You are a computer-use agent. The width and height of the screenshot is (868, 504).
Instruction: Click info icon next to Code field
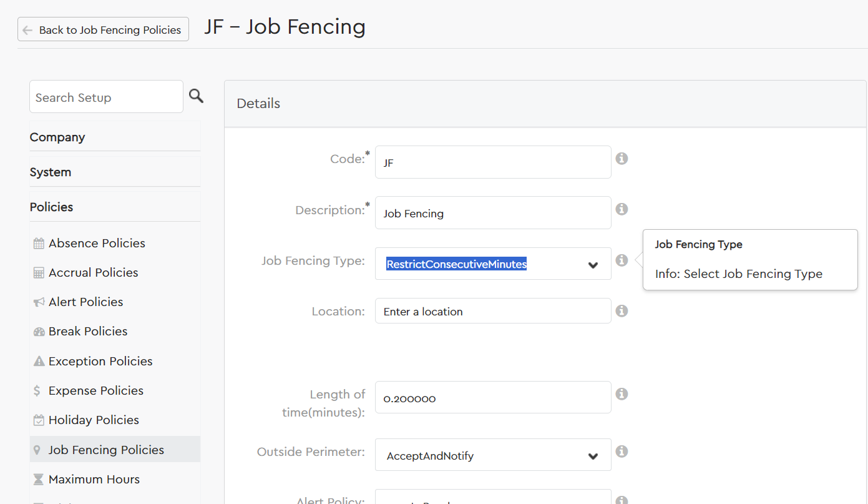coord(622,159)
